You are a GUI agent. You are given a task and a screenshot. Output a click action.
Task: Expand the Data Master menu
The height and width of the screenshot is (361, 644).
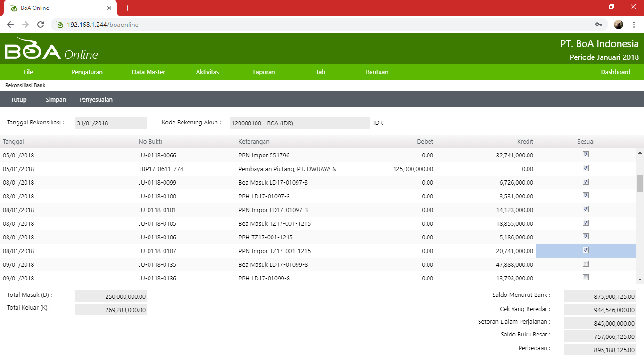pyautogui.click(x=149, y=72)
